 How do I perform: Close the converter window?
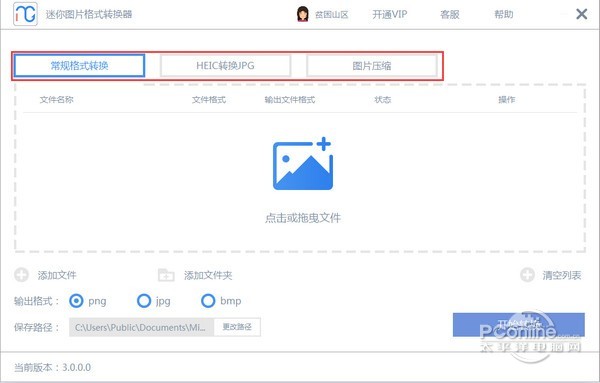(x=582, y=14)
